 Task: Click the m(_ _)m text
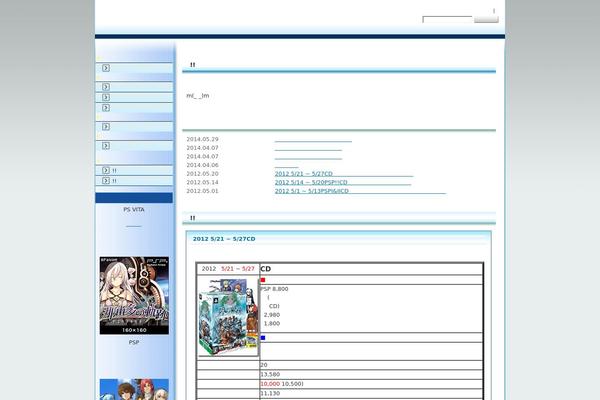[198, 96]
